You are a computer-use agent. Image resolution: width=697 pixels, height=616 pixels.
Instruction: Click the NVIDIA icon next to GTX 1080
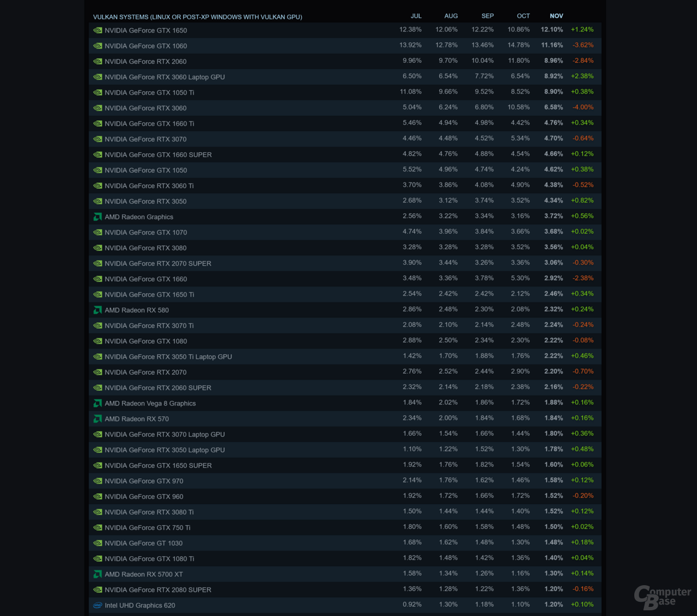(98, 341)
